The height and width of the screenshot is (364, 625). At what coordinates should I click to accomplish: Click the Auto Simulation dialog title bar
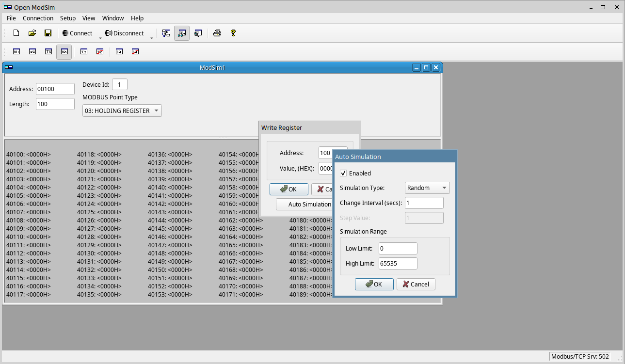click(x=395, y=157)
